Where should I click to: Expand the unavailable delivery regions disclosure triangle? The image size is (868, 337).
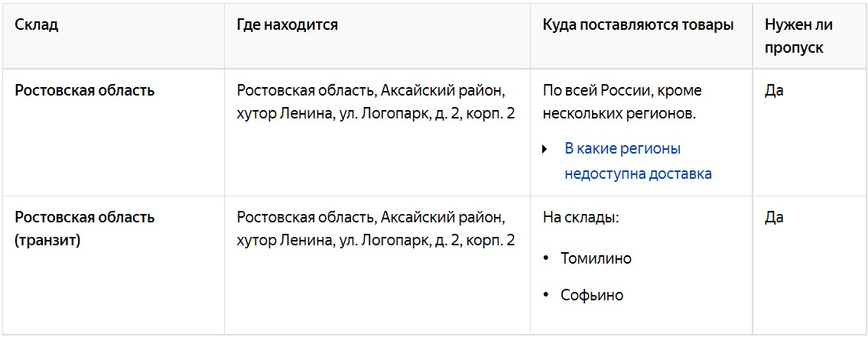click(545, 150)
